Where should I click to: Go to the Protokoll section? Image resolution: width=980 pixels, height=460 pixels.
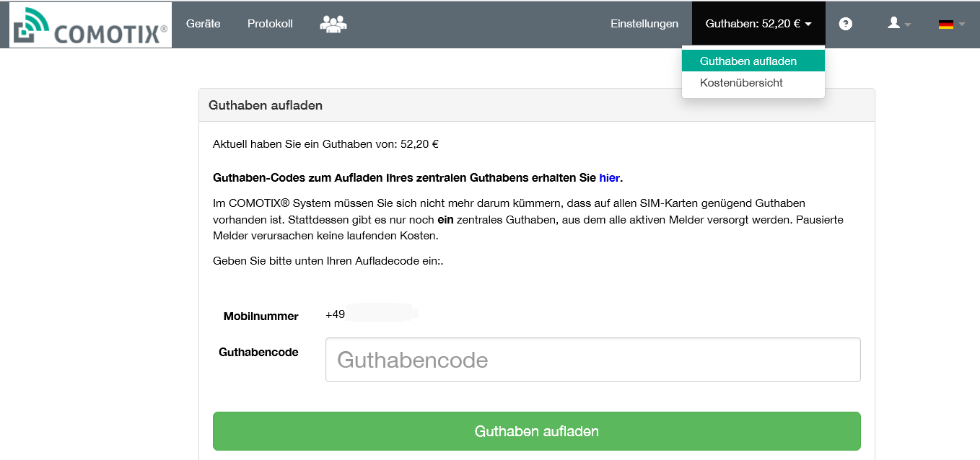270,24
